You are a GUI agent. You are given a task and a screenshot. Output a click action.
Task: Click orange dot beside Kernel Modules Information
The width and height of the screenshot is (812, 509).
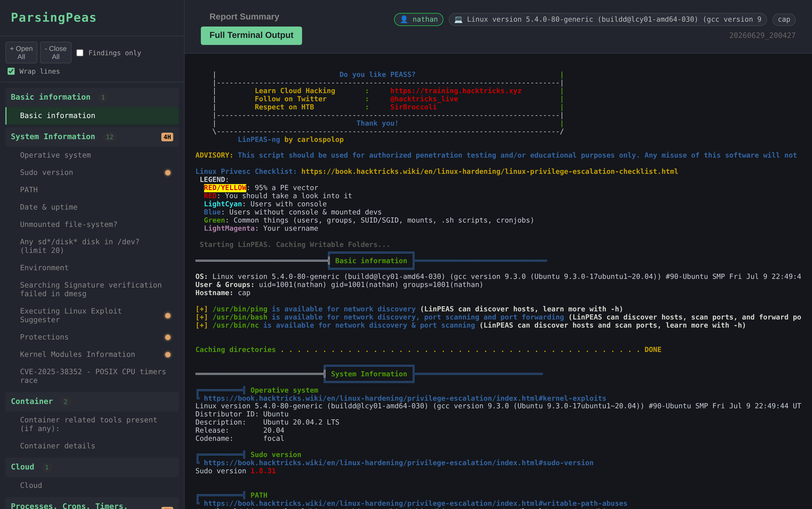[x=168, y=355]
